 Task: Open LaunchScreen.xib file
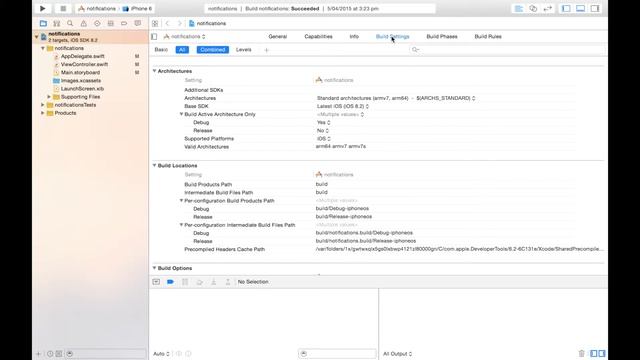(82, 89)
